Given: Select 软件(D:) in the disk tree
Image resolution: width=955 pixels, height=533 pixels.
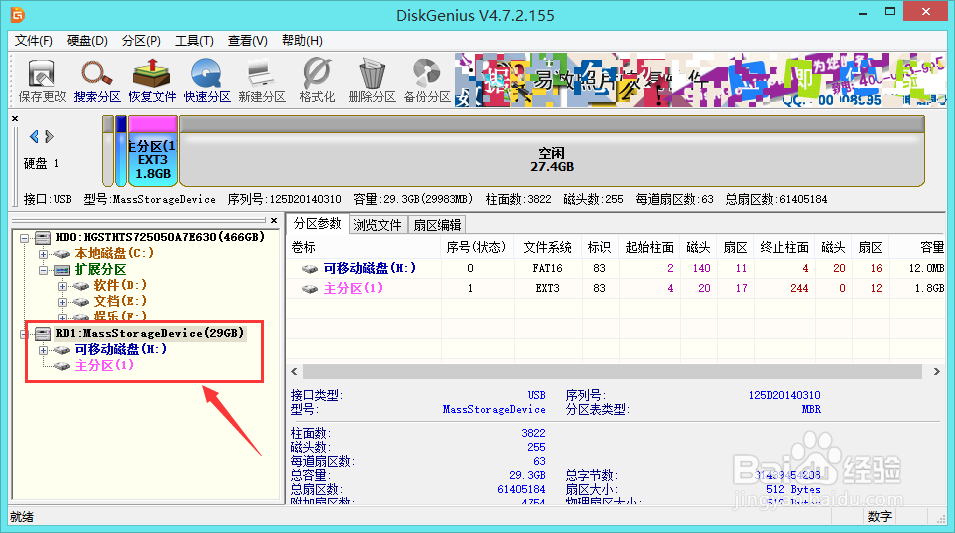Looking at the screenshot, I should pos(120,285).
